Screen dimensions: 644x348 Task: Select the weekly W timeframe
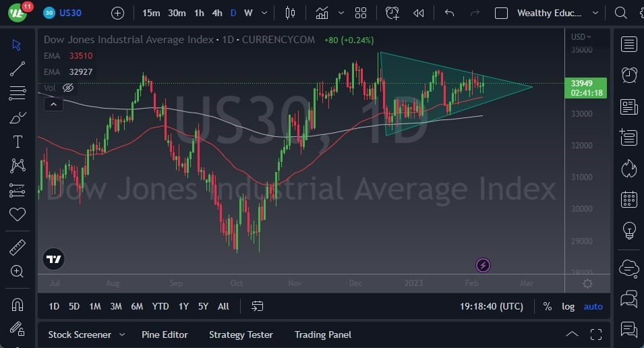pos(248,13)
